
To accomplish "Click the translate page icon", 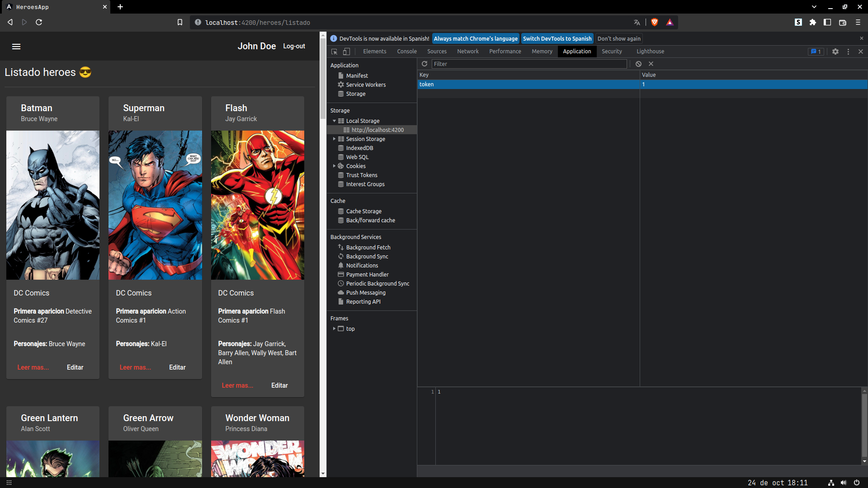I will pyautogui.click(x=637, y=22).
